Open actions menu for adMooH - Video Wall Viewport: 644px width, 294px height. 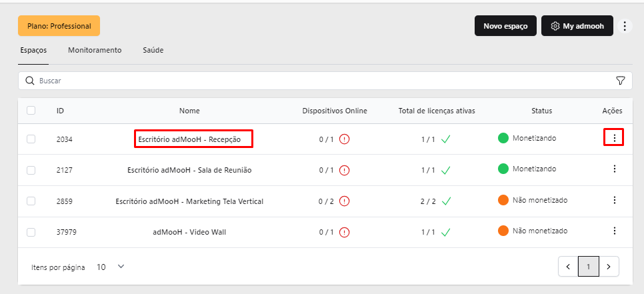pyautogui.click(x=615, y=231)
